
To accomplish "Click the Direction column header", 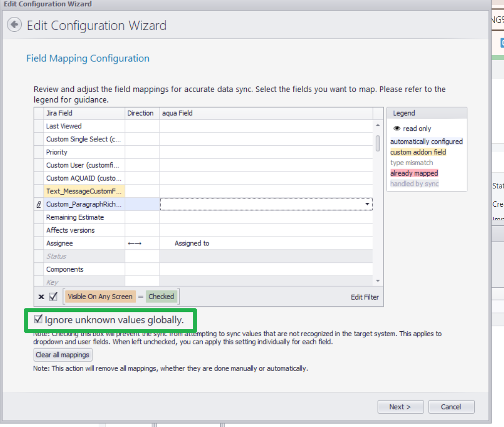I will [x=140, y=113].
